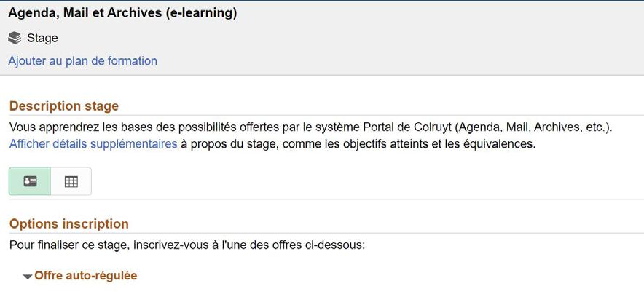Switch to table grid view

71,181
